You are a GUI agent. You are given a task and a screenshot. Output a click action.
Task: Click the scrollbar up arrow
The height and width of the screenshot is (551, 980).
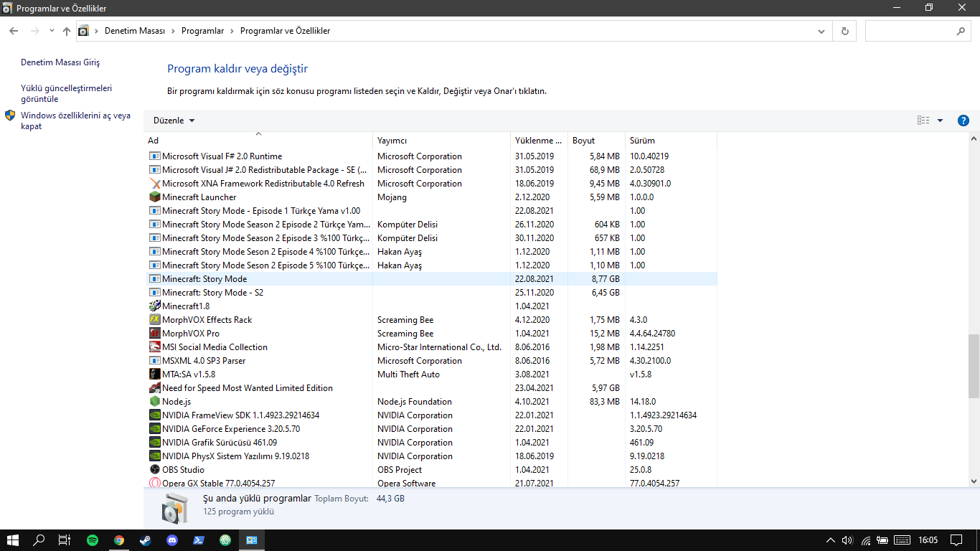tap(974, 138)
